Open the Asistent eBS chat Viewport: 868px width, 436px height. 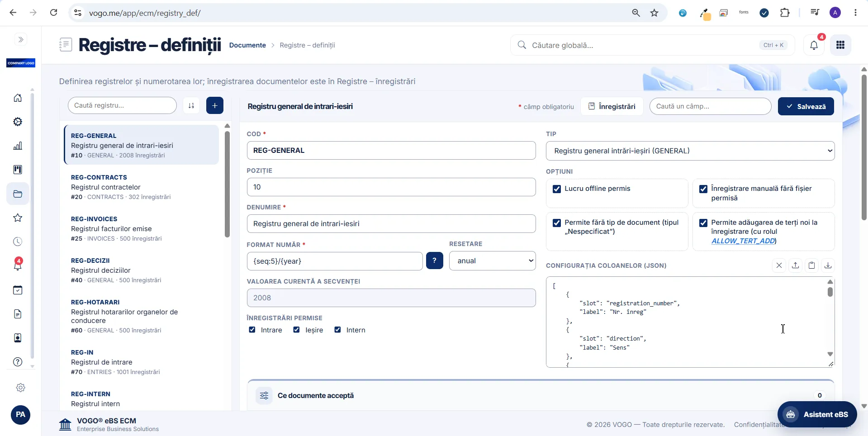click(817, 414)
